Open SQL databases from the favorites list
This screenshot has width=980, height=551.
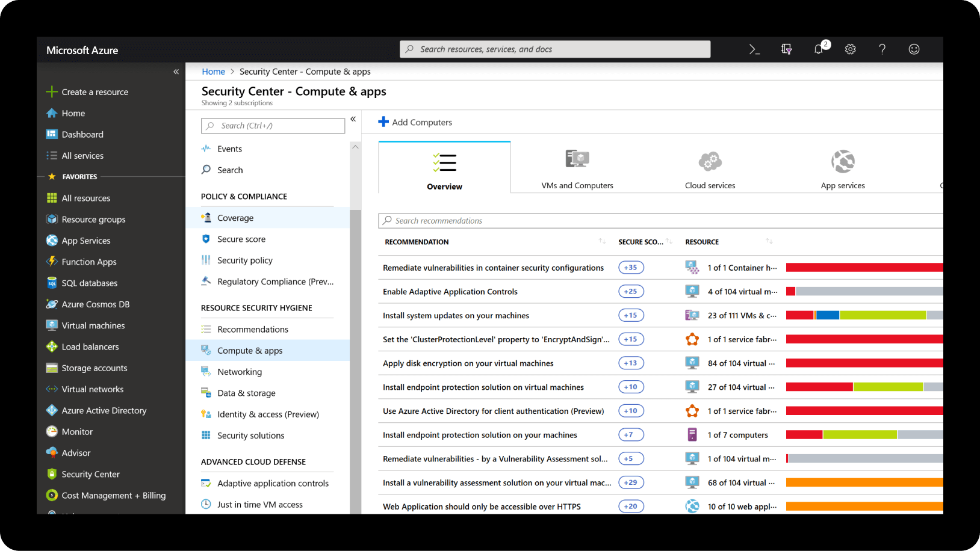[x=89, y=283]
